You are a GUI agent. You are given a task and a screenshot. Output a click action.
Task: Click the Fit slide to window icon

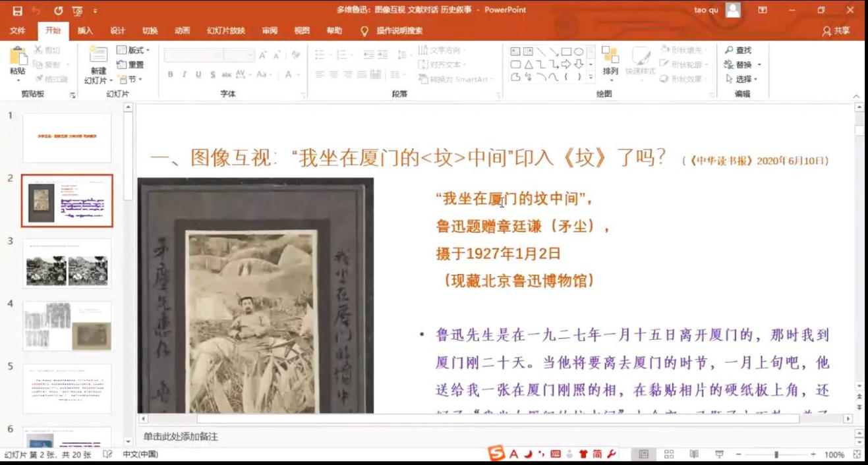coord(857,454)
